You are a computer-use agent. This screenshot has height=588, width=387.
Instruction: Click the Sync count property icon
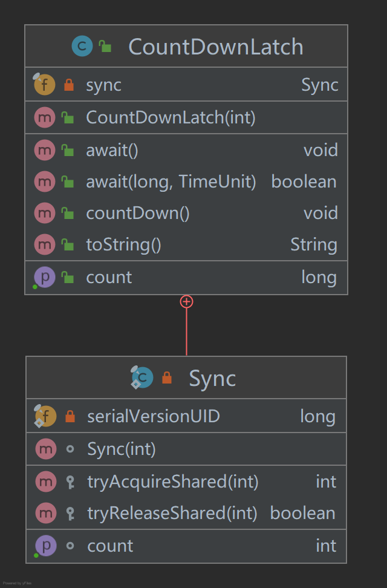click(46, 546)
